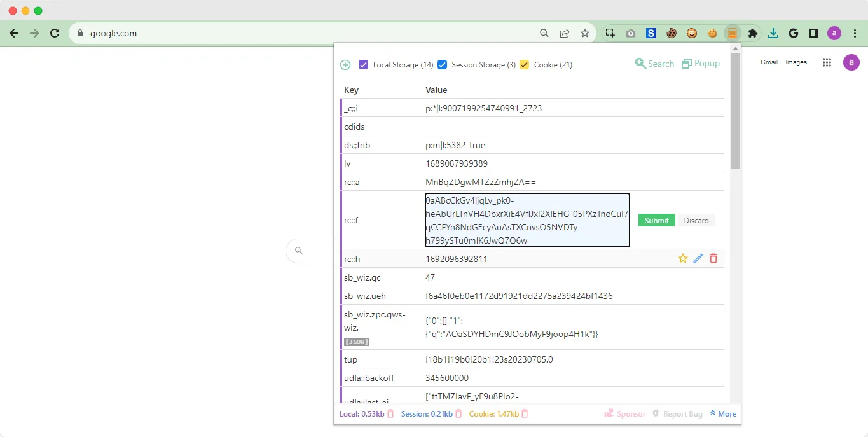Click the blue S extension icon
This screenshot has width=868, height=437.
[x=651, y=33]
